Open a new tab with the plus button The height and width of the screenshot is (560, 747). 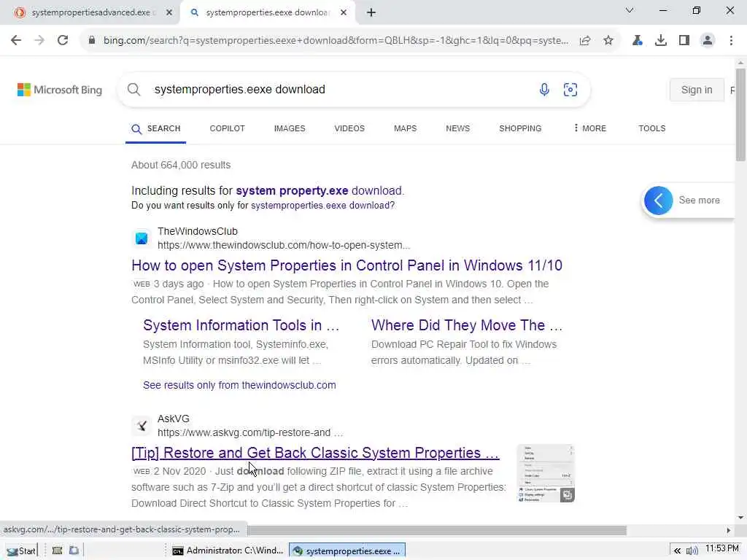(x=371, y=13)
